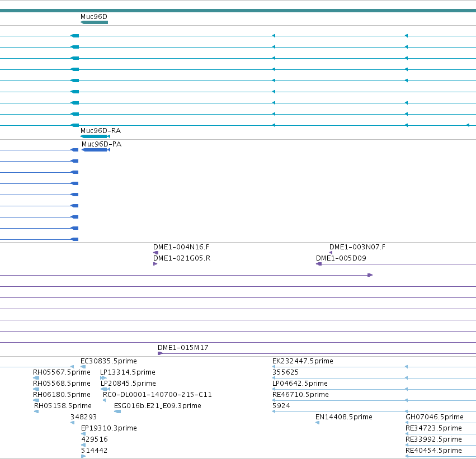Click the RE46710.5prime label
Screen dimensions: 476x459
coord(300,395)
